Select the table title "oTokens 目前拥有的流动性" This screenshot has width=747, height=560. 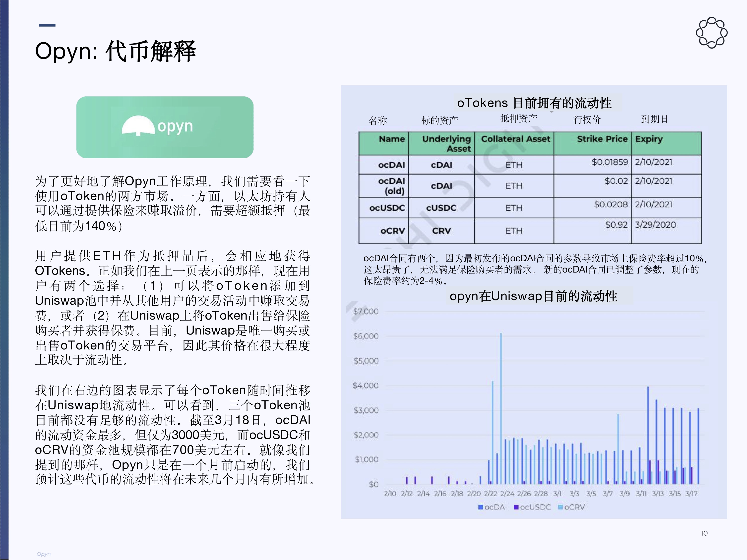(x=534, y=103)
